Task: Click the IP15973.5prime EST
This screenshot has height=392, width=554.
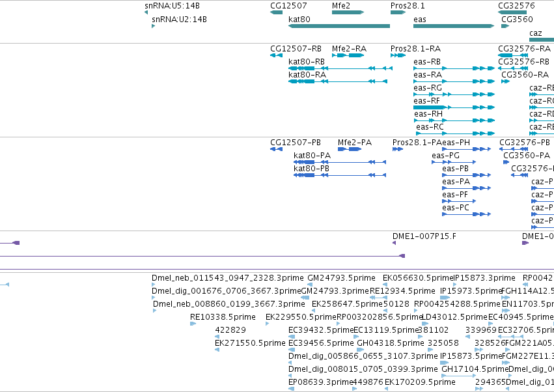Action: click(445, 298)
